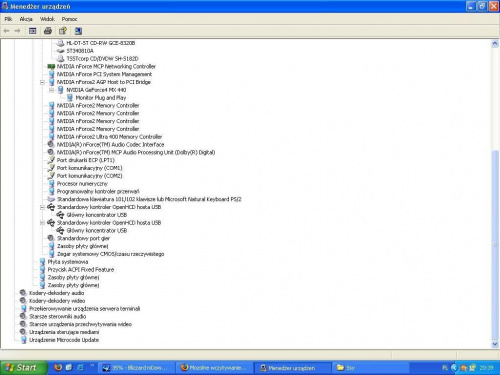This screenshot has height=375, width=500.
Task: Click the Firefox icon in quick launch
Action: [x=58, y=367]
